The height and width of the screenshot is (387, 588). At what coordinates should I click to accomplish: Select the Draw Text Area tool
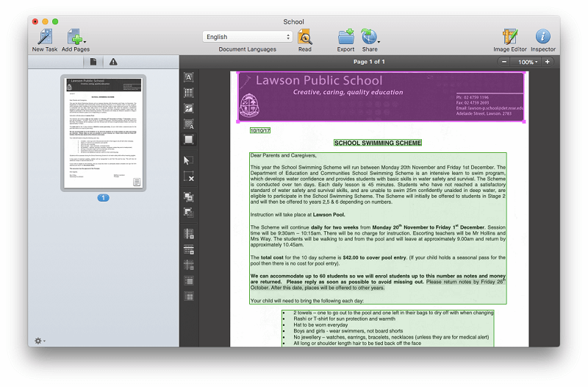tap(189, 77)
